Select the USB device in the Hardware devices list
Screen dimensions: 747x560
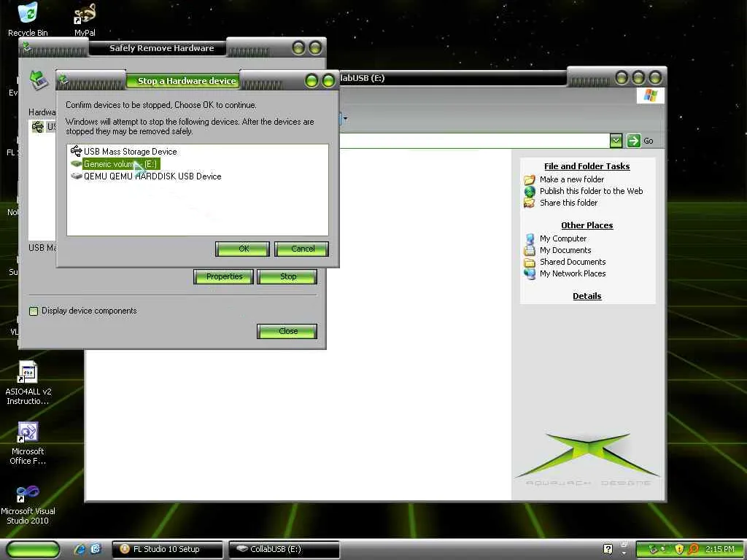click(x=42, y=127)
